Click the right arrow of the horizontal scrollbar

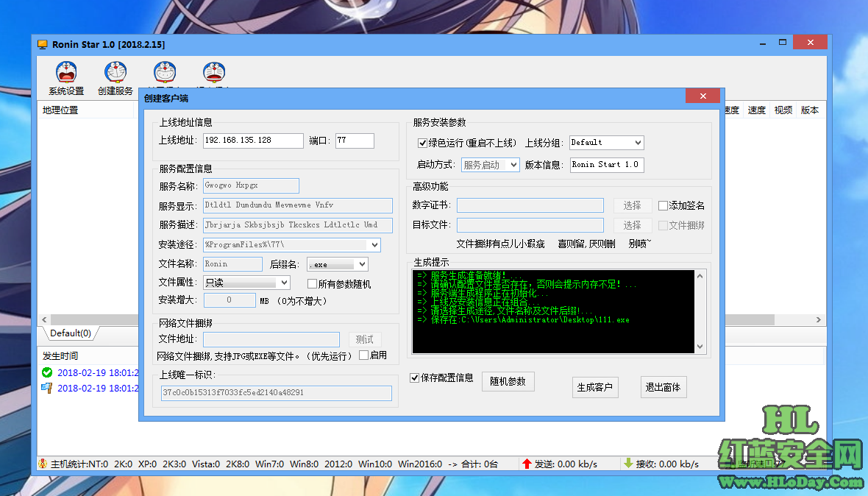(818, 320)
